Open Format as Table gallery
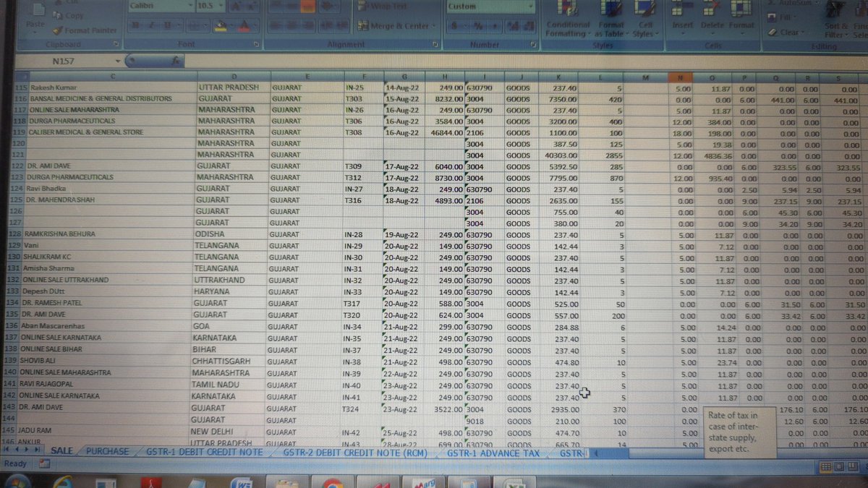The width and height of the screenshot is (868, 488). (x=611, y=20)
